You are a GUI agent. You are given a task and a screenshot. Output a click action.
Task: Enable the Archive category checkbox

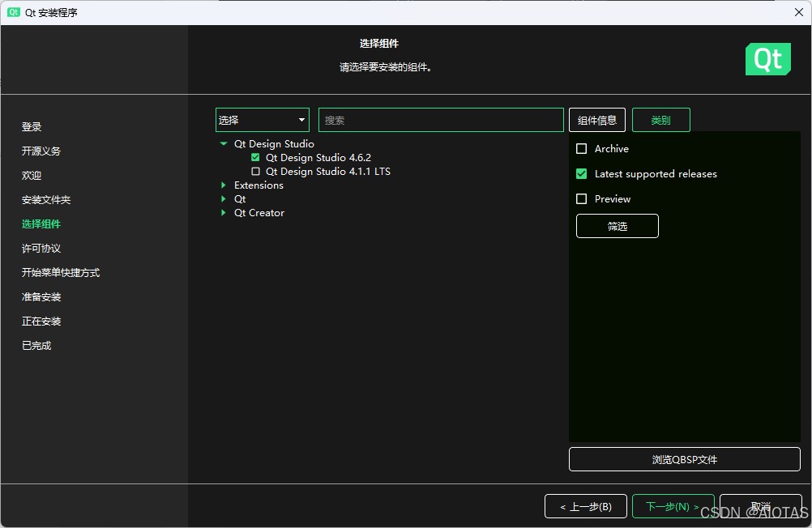click(x=582, y=148)
